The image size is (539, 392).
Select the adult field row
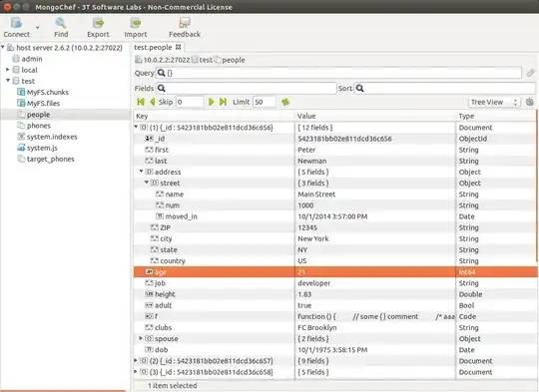click(x=334, y=305)
